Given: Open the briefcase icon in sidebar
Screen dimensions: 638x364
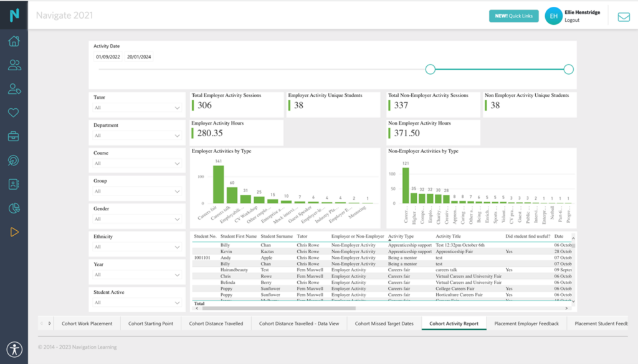Looking at the screenshot, I should pos(14,136).
